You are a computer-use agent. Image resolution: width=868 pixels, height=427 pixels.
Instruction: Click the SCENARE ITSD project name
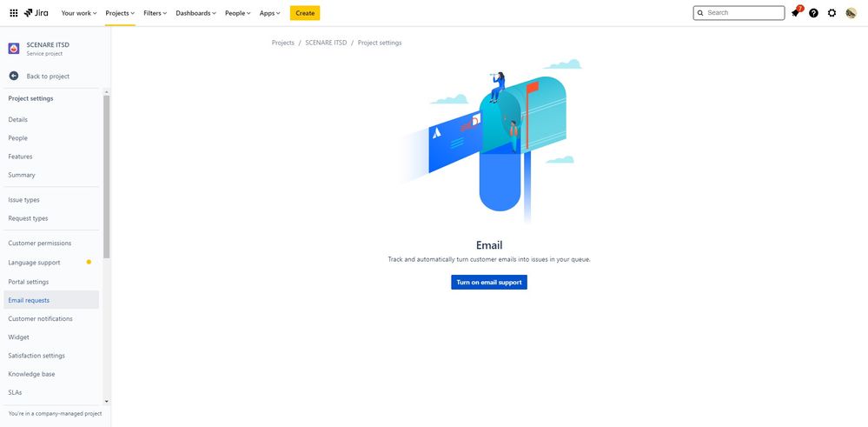click(x=48, y=45)
